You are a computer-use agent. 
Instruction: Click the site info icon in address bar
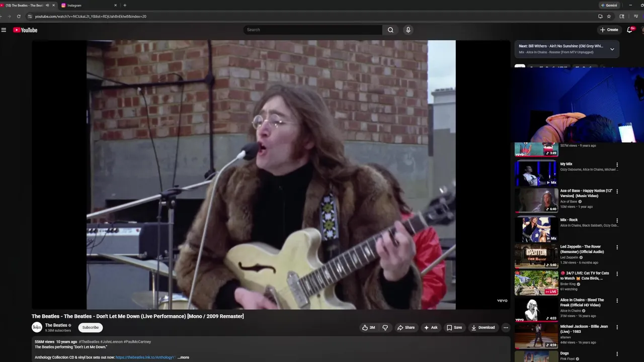[x=30, y=16]
